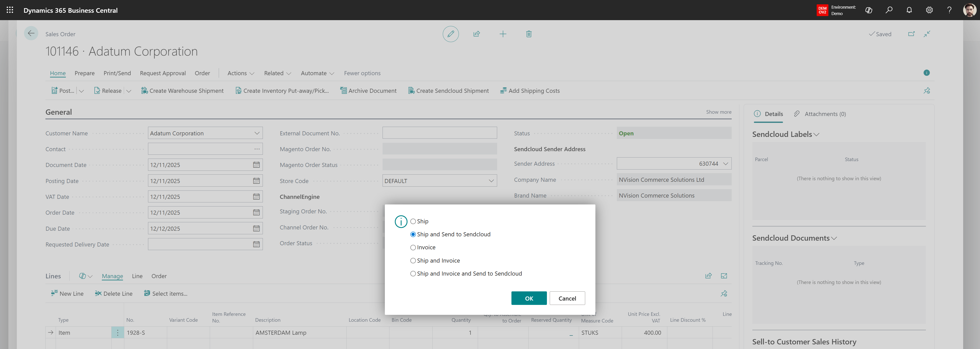Collapse the Sendcloud Labels section
Viewport: 980px width, 349px height.
[x=816, y=135]
